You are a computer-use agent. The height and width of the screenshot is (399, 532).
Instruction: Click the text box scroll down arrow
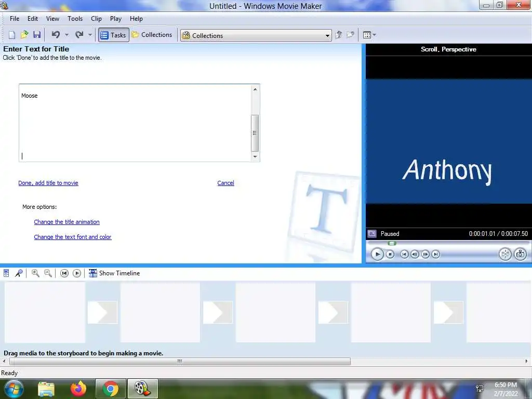point(255,156)
